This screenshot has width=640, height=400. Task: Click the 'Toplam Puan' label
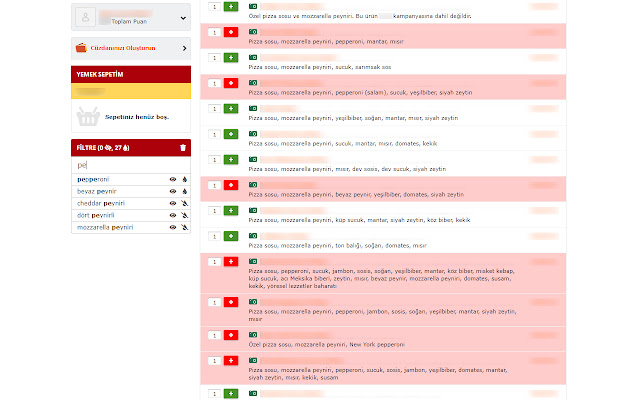tap(129, 22)
